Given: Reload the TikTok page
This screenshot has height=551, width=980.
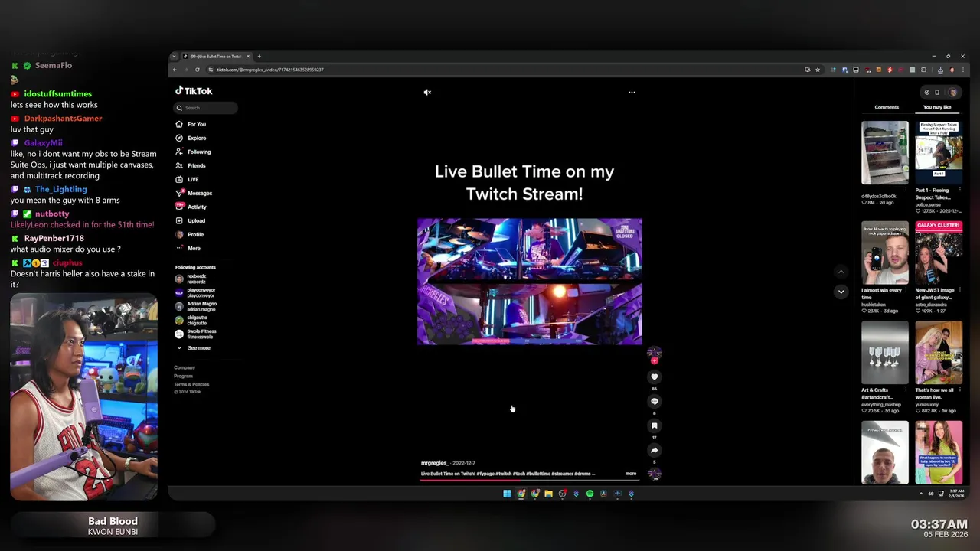Looking at the screenshot, I should click(x=198, y=70).
